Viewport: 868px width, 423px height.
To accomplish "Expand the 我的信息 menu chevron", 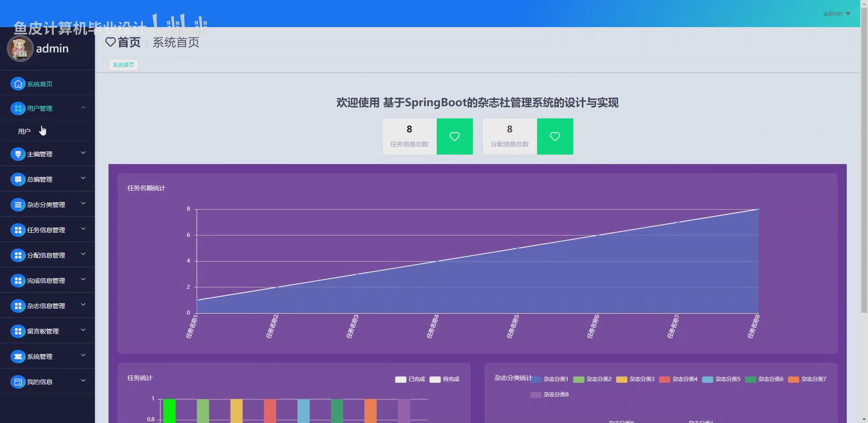I will (x=83, y=381).
